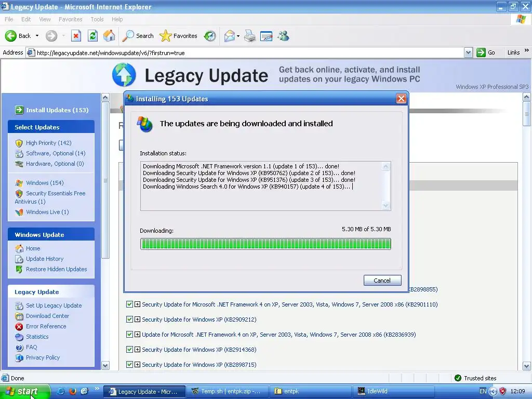Screen dimensions: 532x399
Task: Click the Messenger toolbar icon
Action: pos(283,36)
